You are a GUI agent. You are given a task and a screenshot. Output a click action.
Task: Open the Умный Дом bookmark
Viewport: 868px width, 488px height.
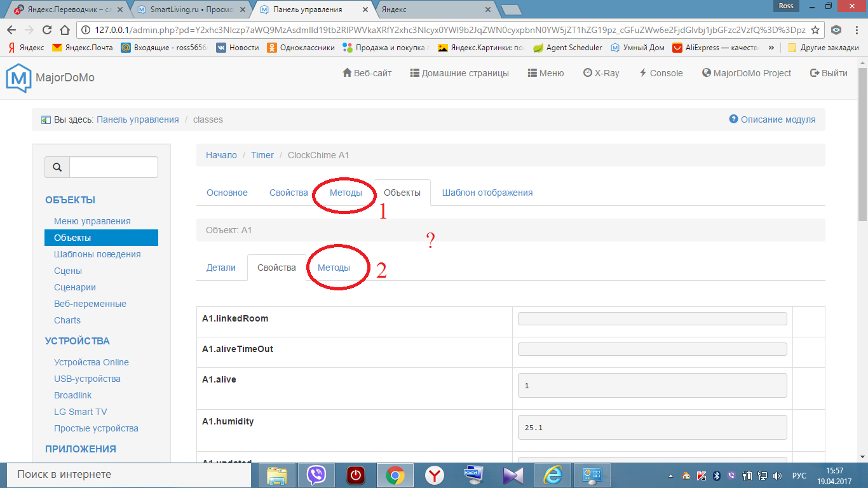(x=638, y=48)
